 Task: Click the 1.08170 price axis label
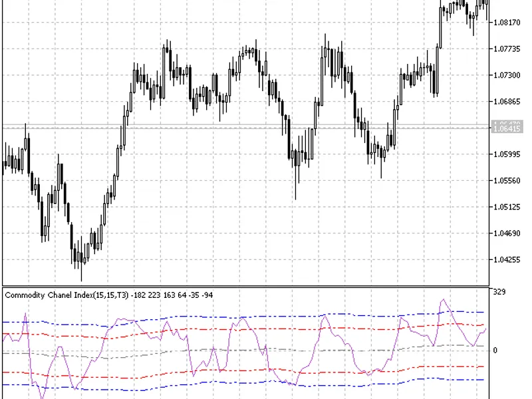[507, 23]
